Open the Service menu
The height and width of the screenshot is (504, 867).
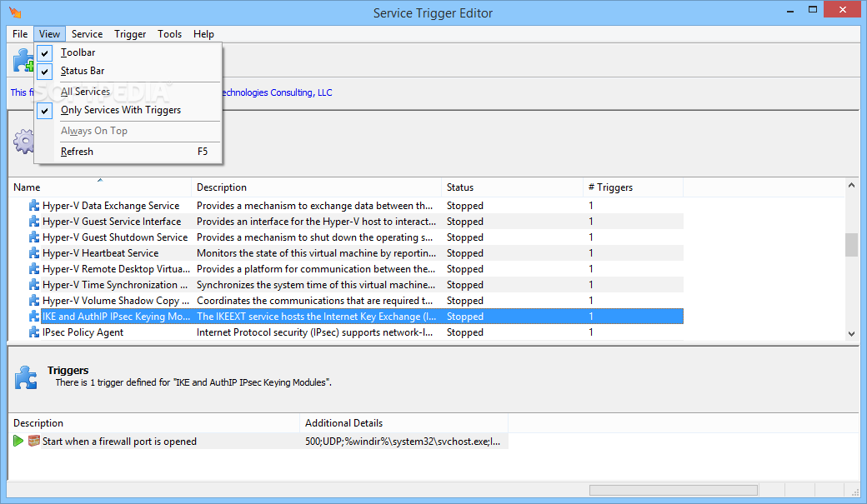tap(87, 33)
